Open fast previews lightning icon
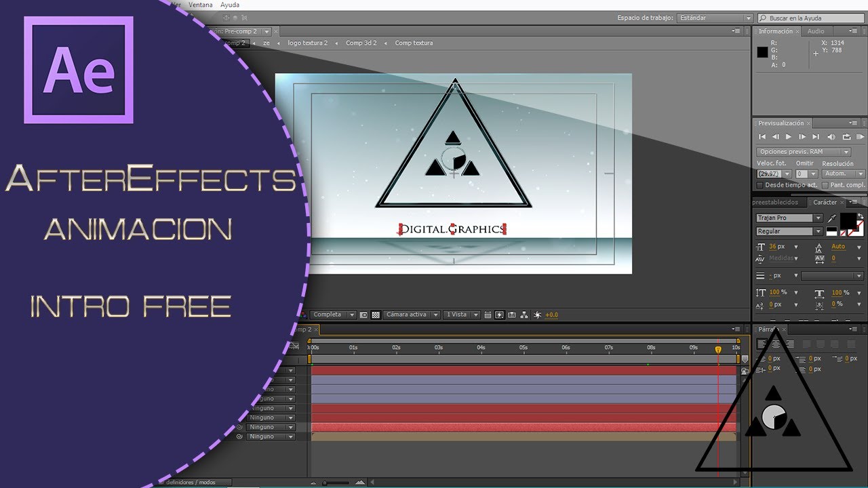Screen dimensions: 868x488 tap(499, 314)
